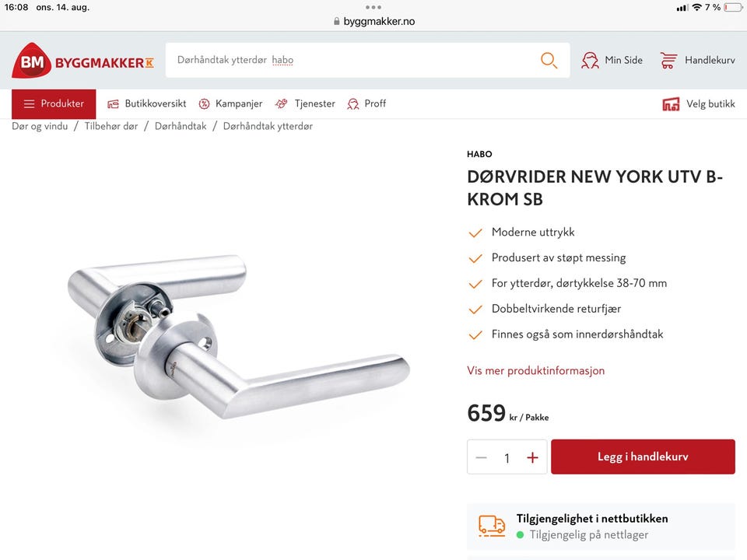
Task: Go to Tilbehør dør breadcrumb
Action: pyautogui.click(x=111, y=126)
